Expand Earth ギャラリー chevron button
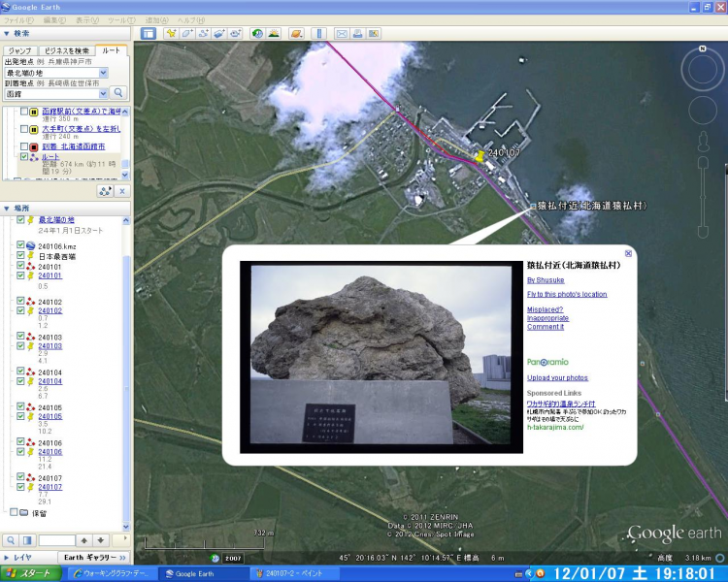Screen dimensions: 728x582 pos(122,558)
